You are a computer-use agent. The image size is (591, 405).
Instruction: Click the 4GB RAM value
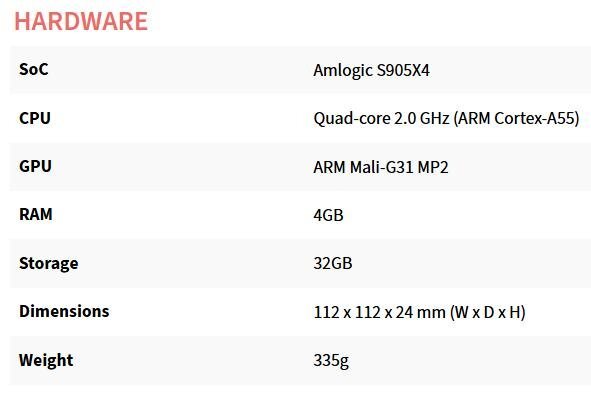[x=328, y=215]
